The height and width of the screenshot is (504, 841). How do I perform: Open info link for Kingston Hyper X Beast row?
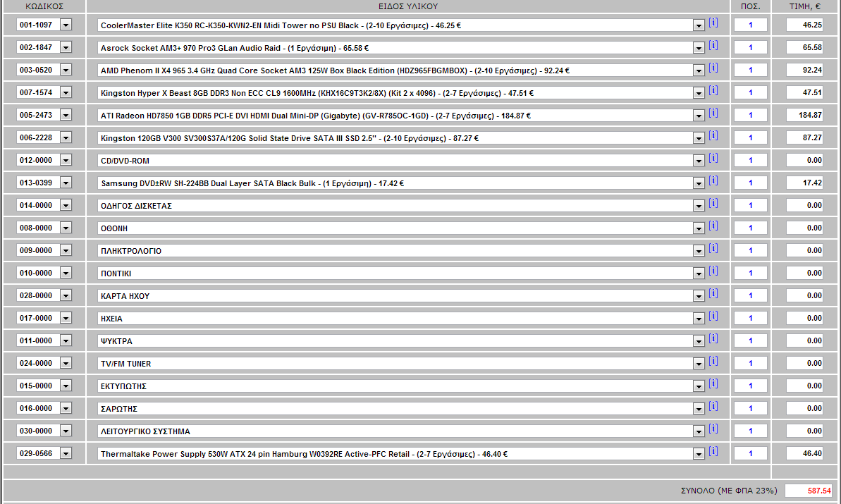(713, 90)
